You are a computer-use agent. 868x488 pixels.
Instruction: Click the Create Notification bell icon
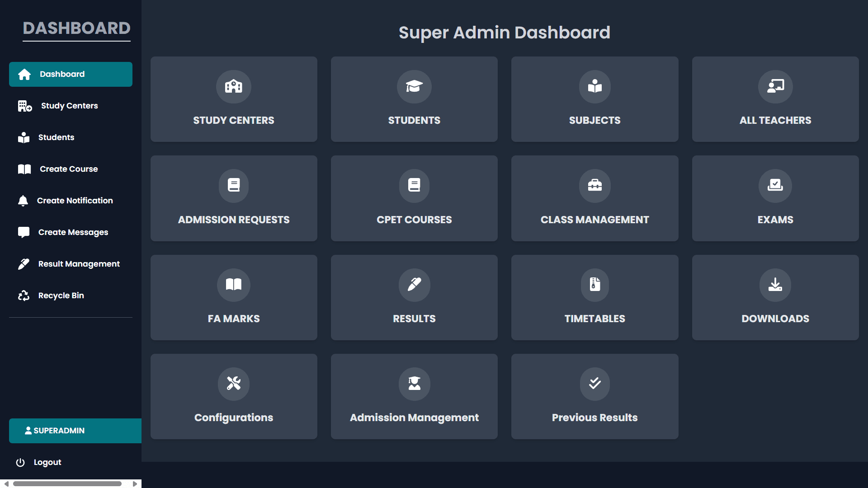tap(23, 201)
